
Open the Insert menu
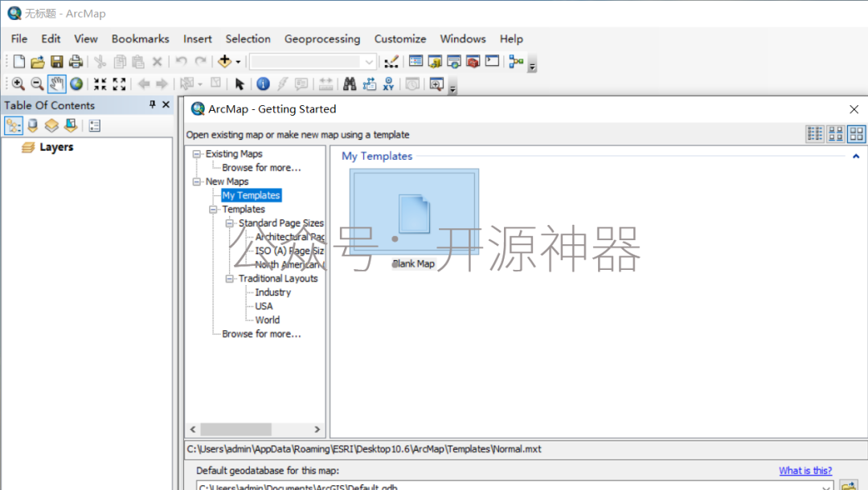click(198, 39)
